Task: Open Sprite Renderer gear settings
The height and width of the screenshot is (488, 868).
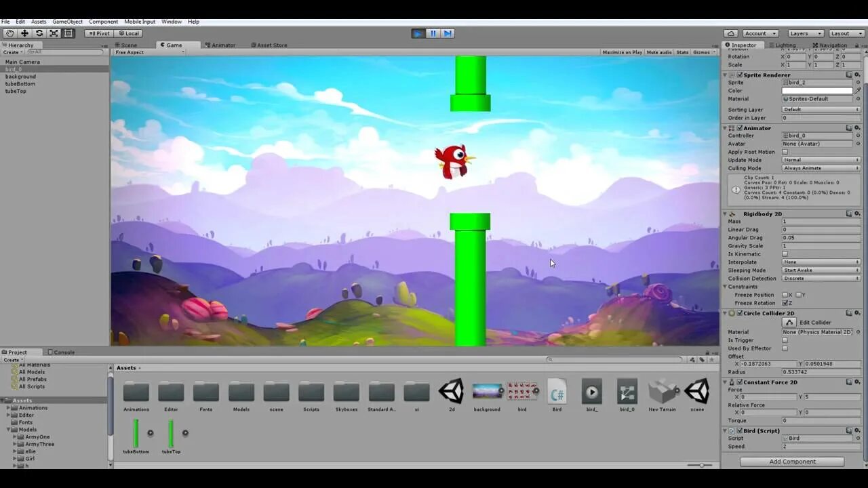Action: [857, 75]
